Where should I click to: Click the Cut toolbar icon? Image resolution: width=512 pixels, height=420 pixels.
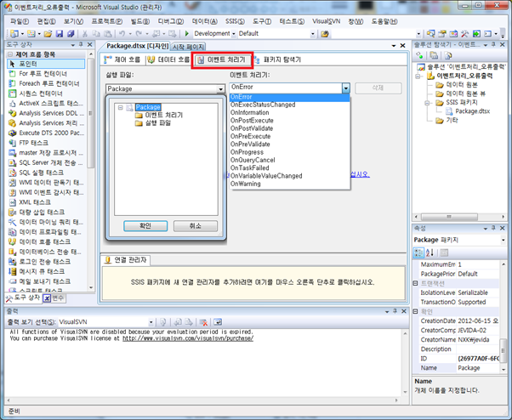pos(85,34)
